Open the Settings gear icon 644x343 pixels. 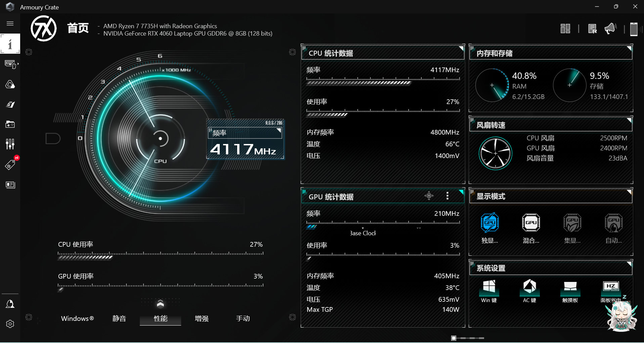pos(10,324)
